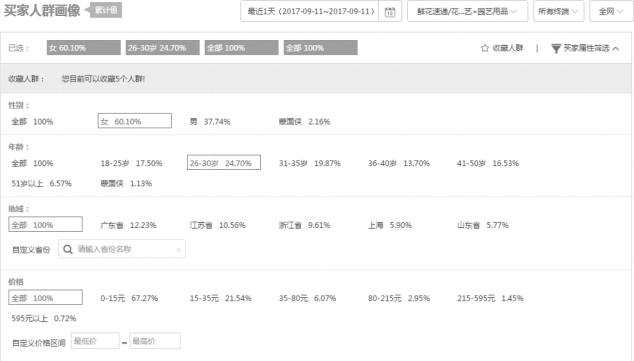
Task: Click the selected 26-30岁 24.70% tag
Action: click(162, 48)
